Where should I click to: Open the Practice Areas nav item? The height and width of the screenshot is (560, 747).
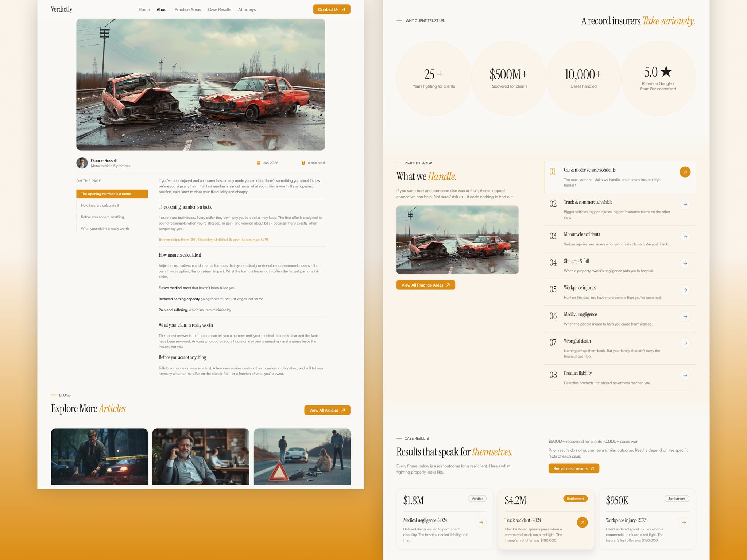coord(187,9)
